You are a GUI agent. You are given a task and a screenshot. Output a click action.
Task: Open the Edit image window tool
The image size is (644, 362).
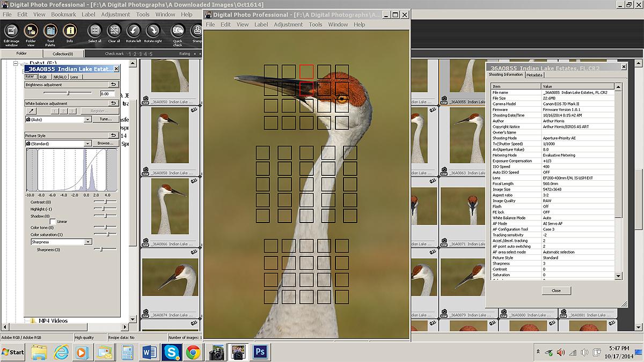click(11, 34)
